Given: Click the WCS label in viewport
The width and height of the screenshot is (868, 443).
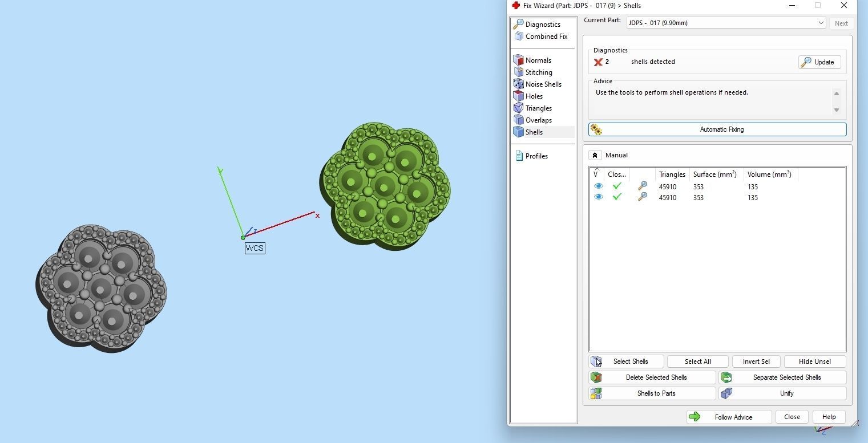Looking at the screenshot, I should 255,248.
